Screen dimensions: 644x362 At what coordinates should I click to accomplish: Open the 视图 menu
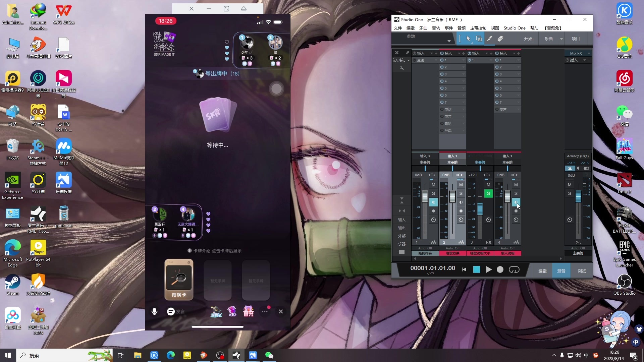tap(495, 28)
